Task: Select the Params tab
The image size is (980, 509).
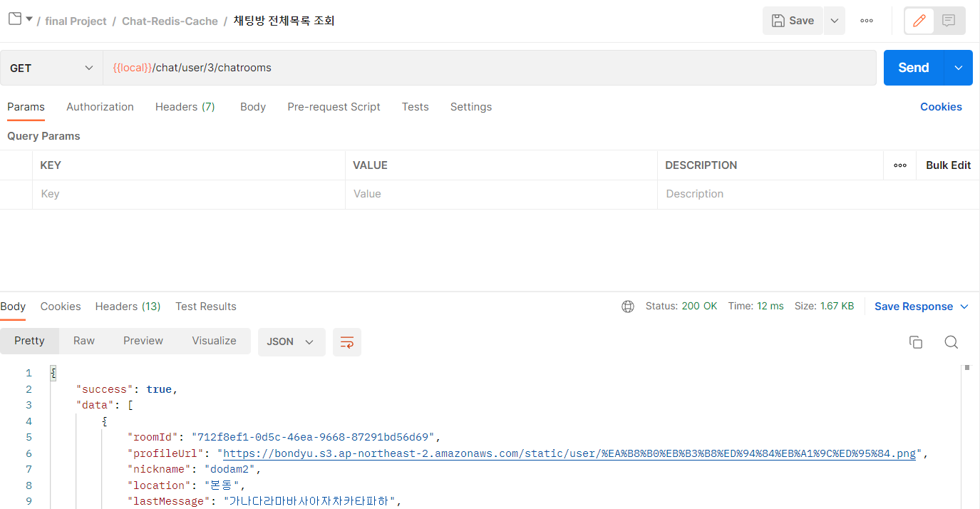Action: coord(26,107)
